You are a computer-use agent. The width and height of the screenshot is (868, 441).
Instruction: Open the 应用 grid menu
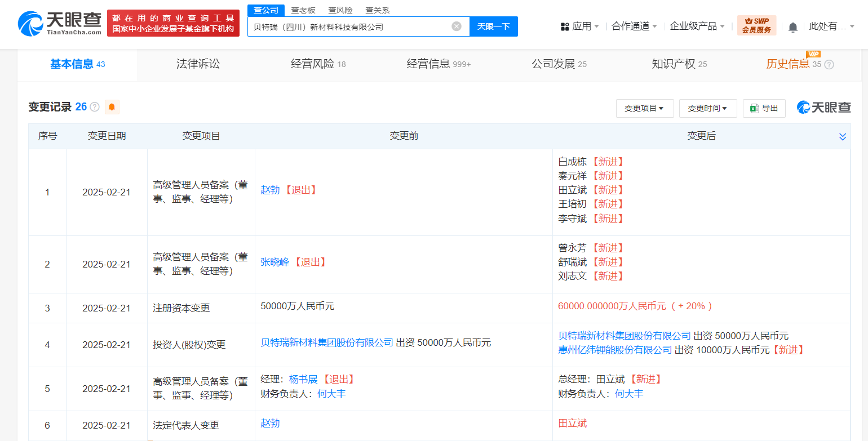click(579, 26)
